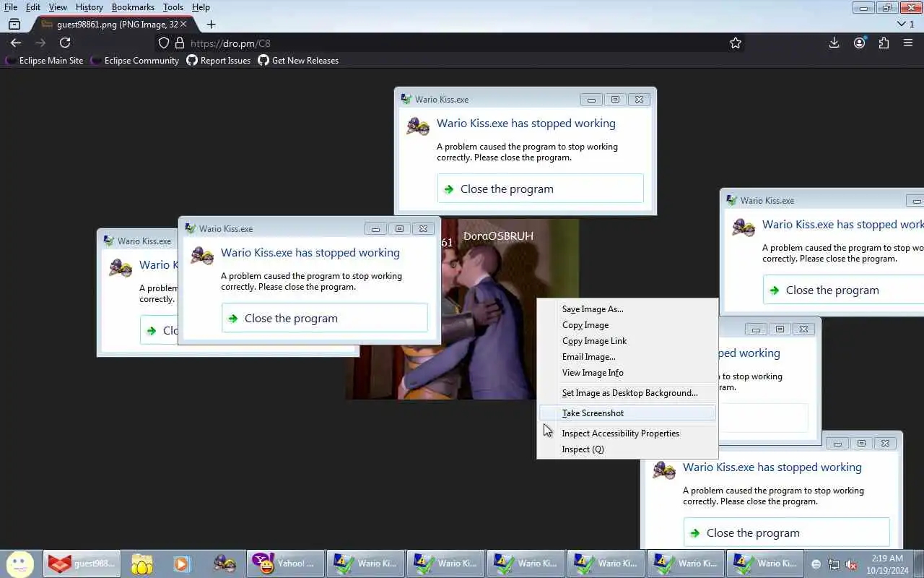Click Close the program in bottom-right dialog
This screenshot has width=924, height=578.
(786, 532)
